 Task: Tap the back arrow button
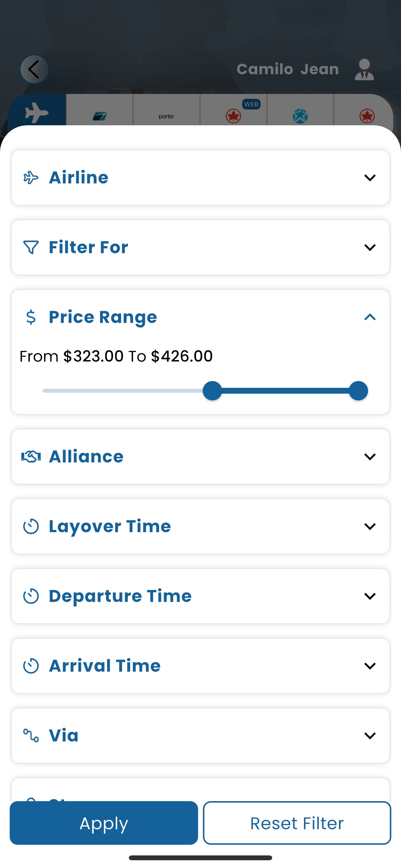(x=34, y=69)
